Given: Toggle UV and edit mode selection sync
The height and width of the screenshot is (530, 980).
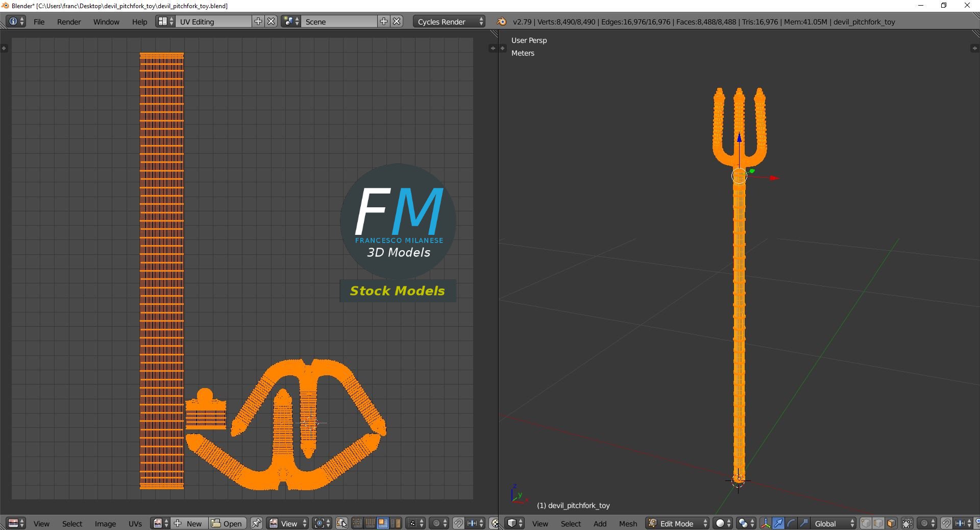Looking at the screenshot, I should pyautogui.click(x=341, y=523).
